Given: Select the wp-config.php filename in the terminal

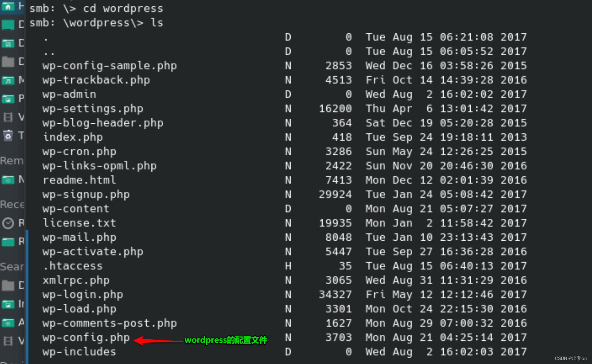Looking at the screenshot, I should (x=86, y=337).
